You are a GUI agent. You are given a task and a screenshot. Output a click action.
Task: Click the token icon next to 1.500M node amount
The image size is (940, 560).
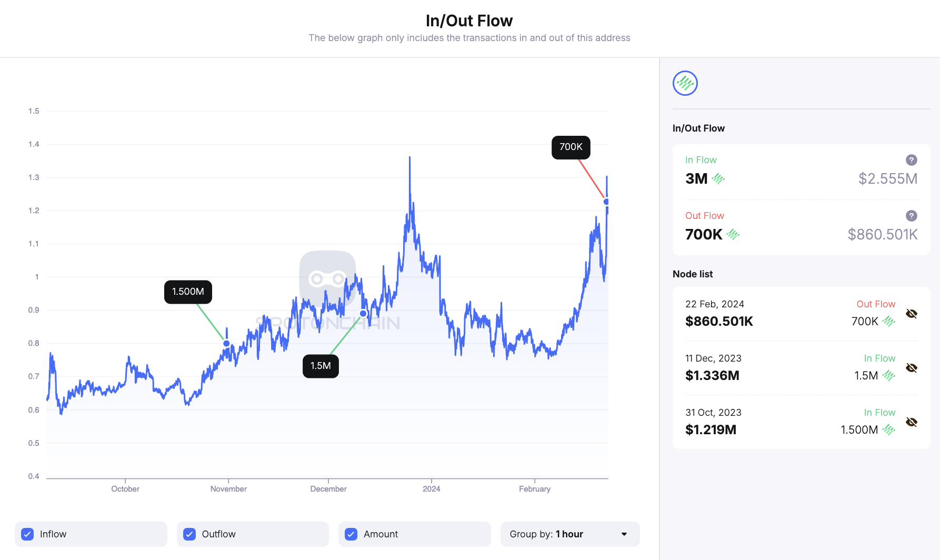[889, 429]
